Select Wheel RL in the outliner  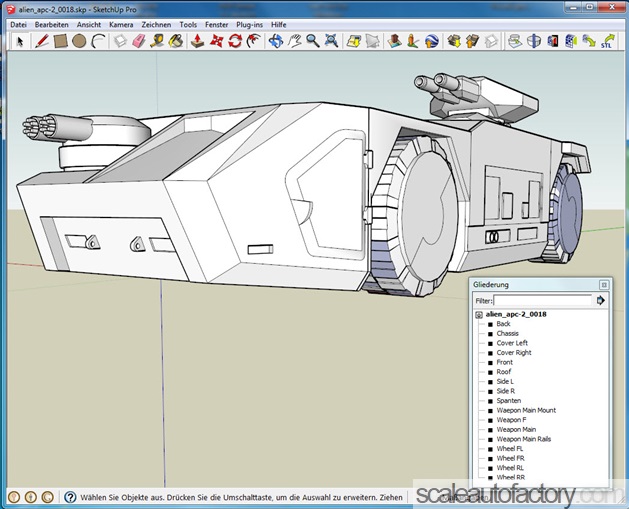510,468
